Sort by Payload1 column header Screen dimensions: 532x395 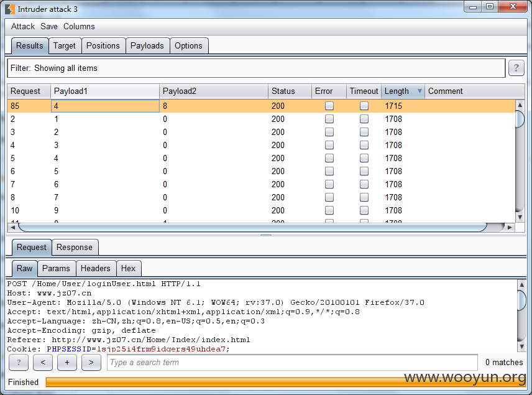coord(105,91)
